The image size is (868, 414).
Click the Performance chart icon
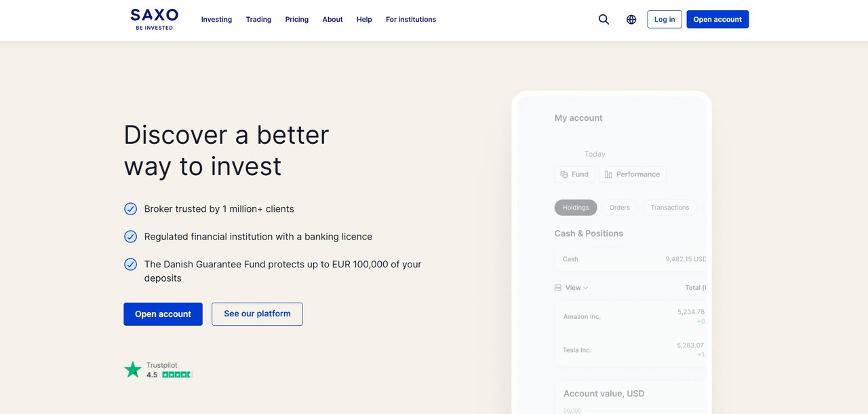pyautogui.click(x=608, y=174)
